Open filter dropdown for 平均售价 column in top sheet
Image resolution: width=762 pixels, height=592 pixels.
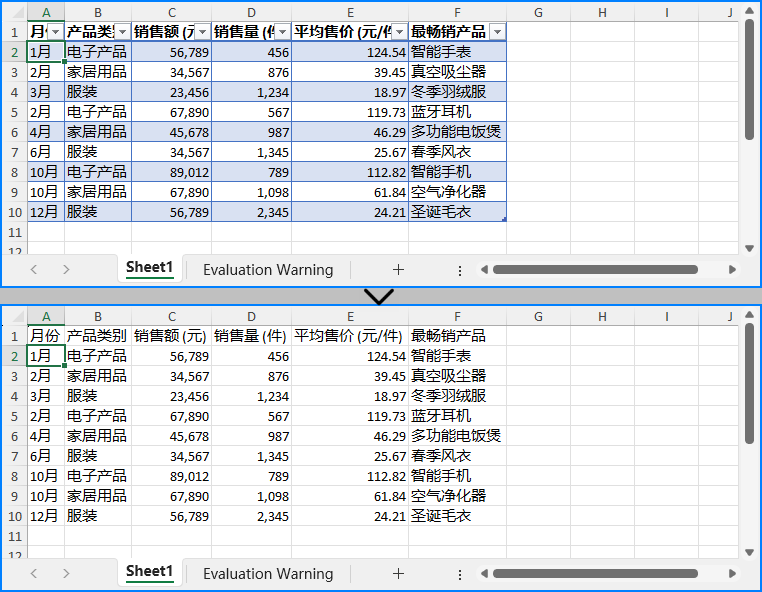[x=399, y=32]
